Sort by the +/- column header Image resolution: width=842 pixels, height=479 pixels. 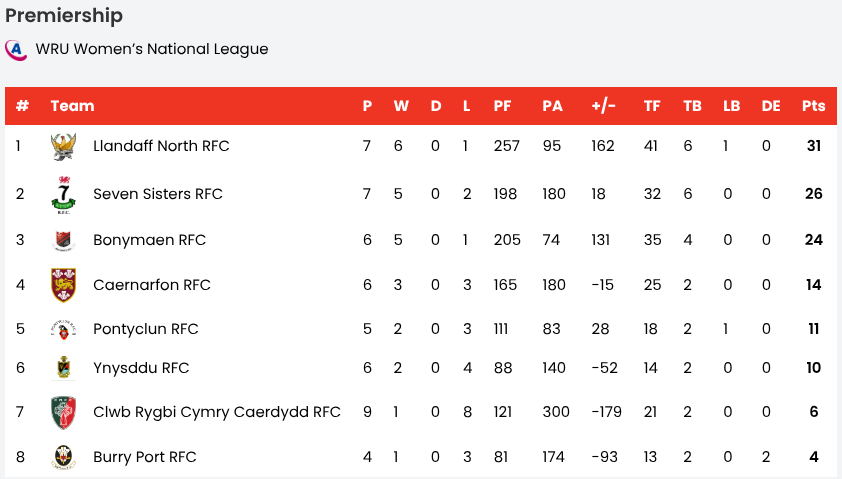click(x=603, y=106)
